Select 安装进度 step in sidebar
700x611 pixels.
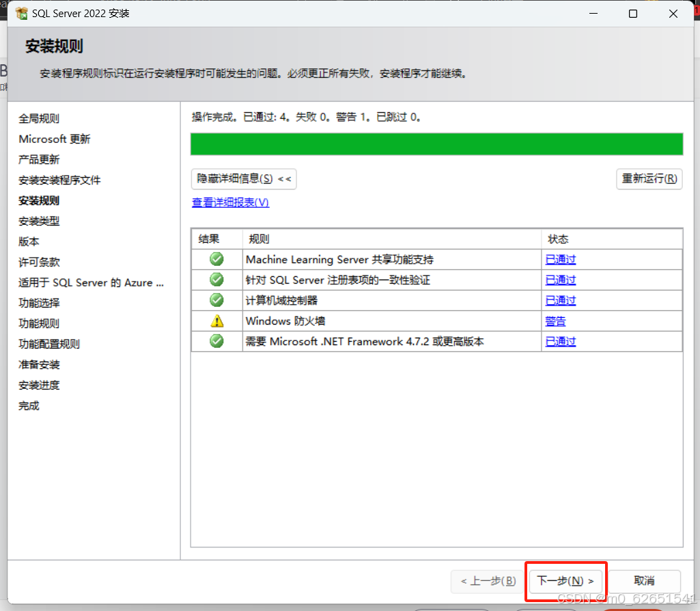39,385
